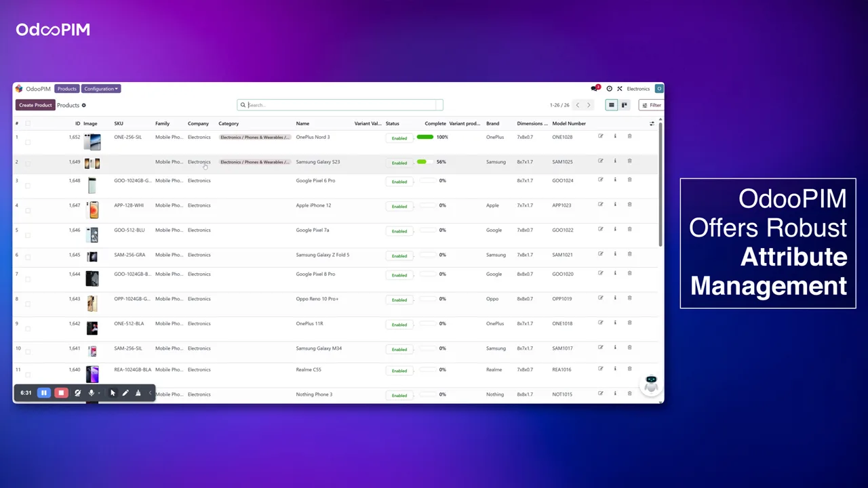Open column settings adjuster in table header

[x=652, y=123]
